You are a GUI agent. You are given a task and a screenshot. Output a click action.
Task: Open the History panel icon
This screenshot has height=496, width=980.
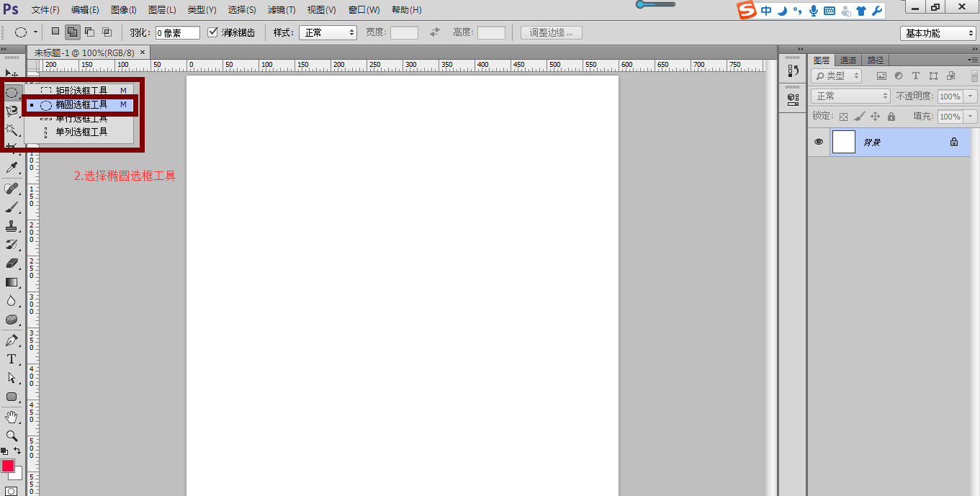[x=794, y=71]
